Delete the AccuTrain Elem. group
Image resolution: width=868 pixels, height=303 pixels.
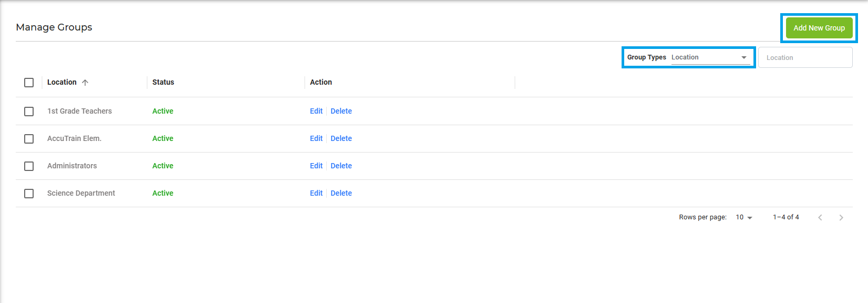click(341, 138)
